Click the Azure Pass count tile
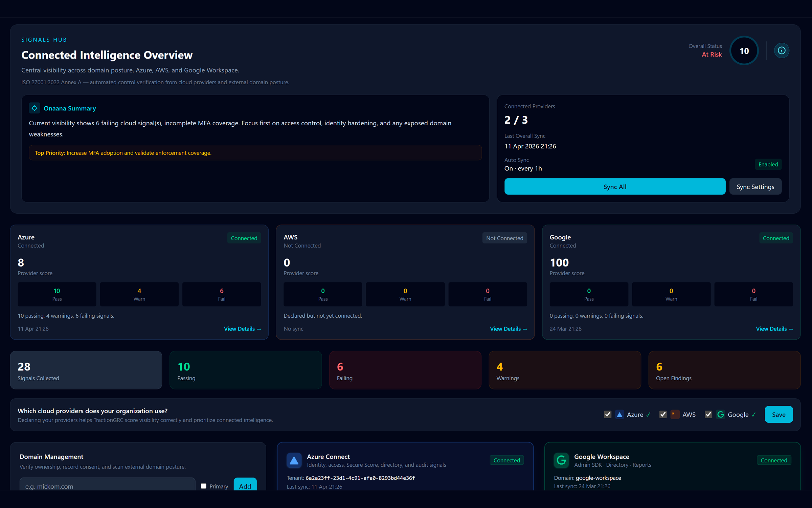This screenshot has width=812, height=508. [x=57, y=294]
